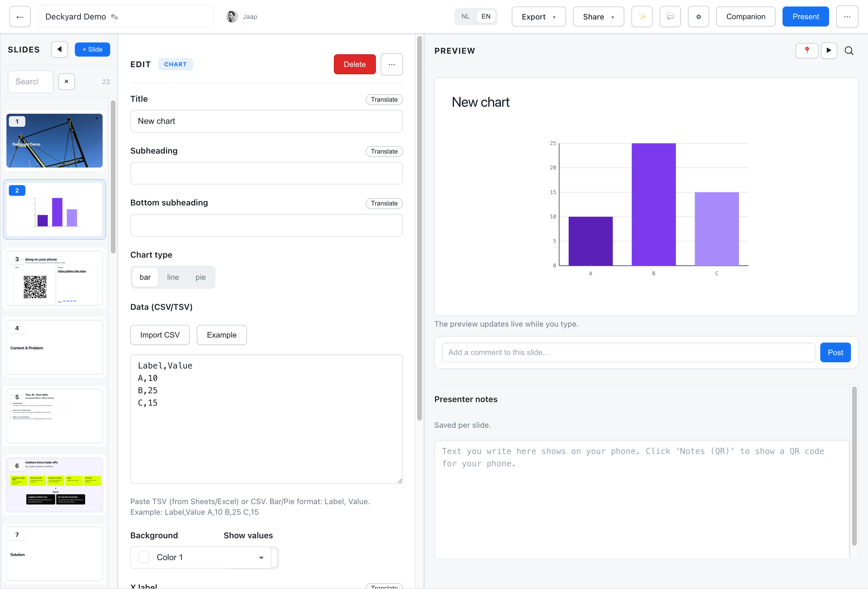Post the slide comment
868x589 pixels.
coord(835,353)
